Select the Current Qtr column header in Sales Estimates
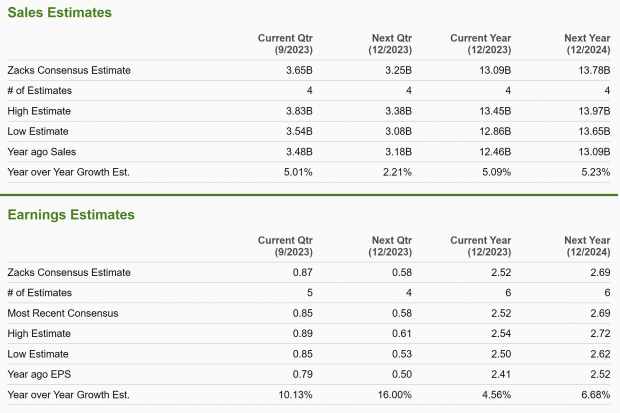 290,44
